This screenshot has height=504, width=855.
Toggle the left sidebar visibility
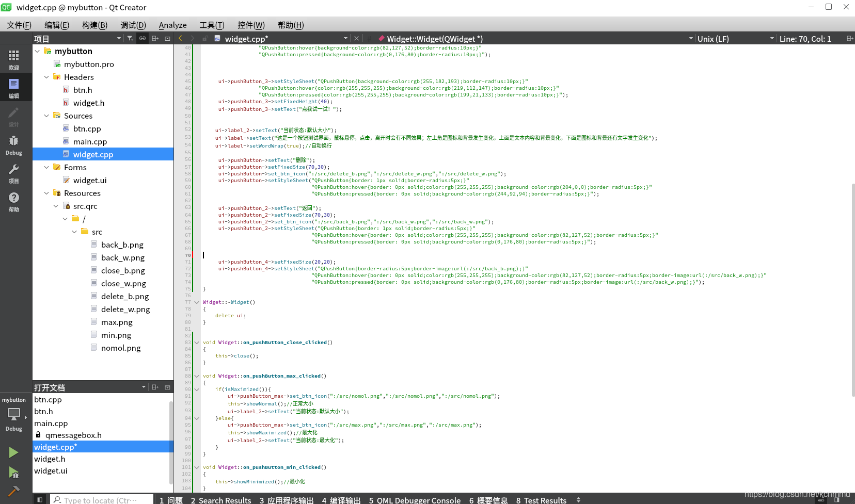39,499
